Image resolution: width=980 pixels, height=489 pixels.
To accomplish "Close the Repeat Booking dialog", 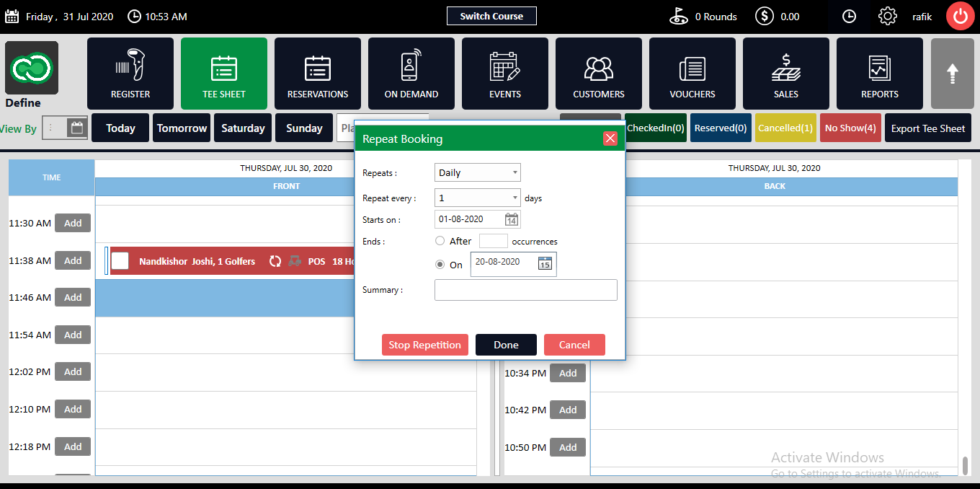I will click(610, 138).
